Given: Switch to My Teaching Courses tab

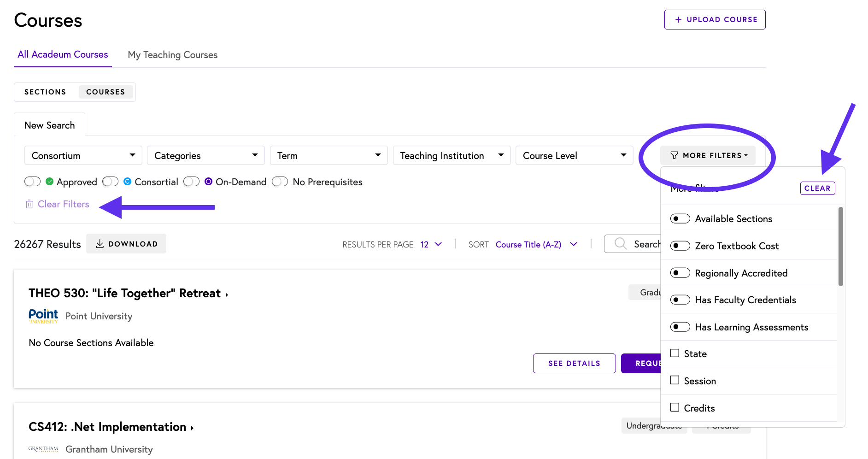Looking at the screenshot, I should (172, 55).
